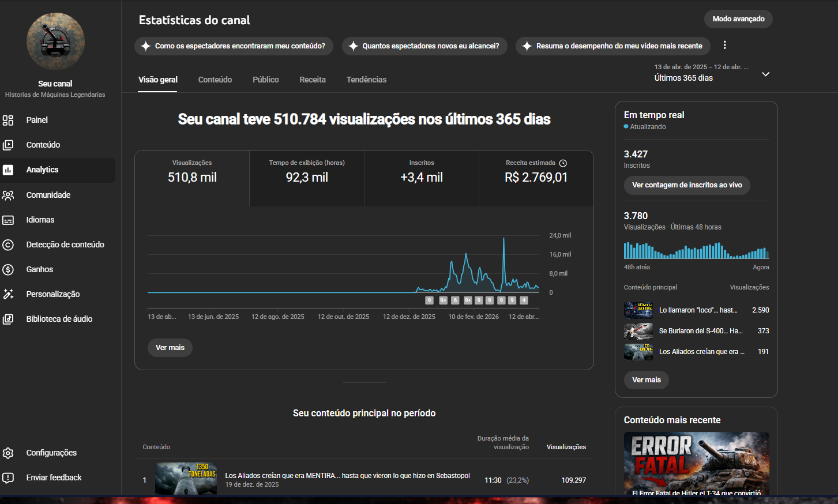Click the "Seu canal teve 510.784 visualizações" headline
This screenshot has height=504, width=838.
364,119
